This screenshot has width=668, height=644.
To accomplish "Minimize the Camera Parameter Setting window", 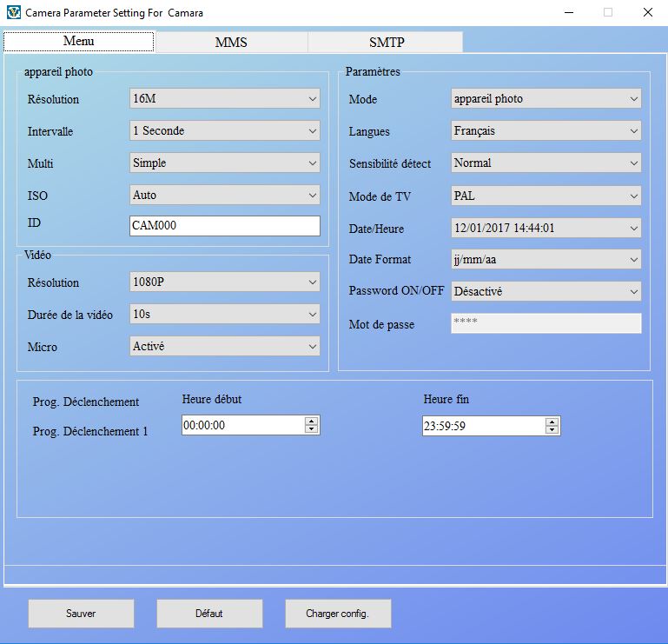I will [x=569, y=12].
